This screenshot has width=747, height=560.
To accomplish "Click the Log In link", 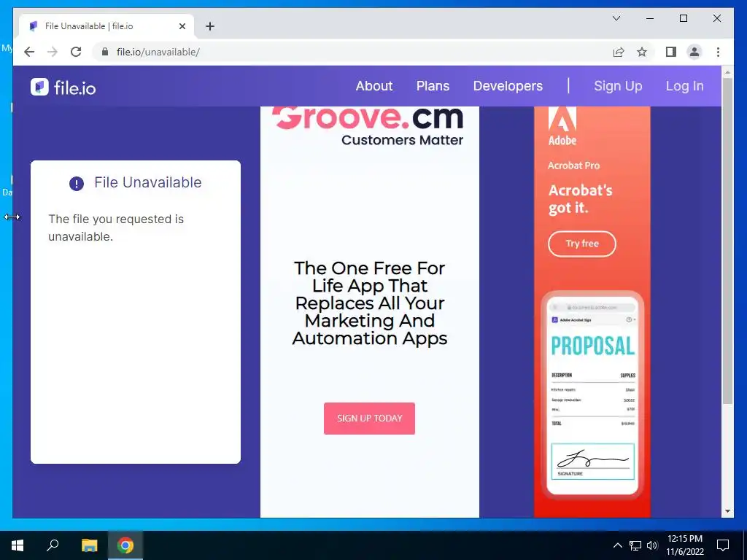I will [x=684, y=86].
